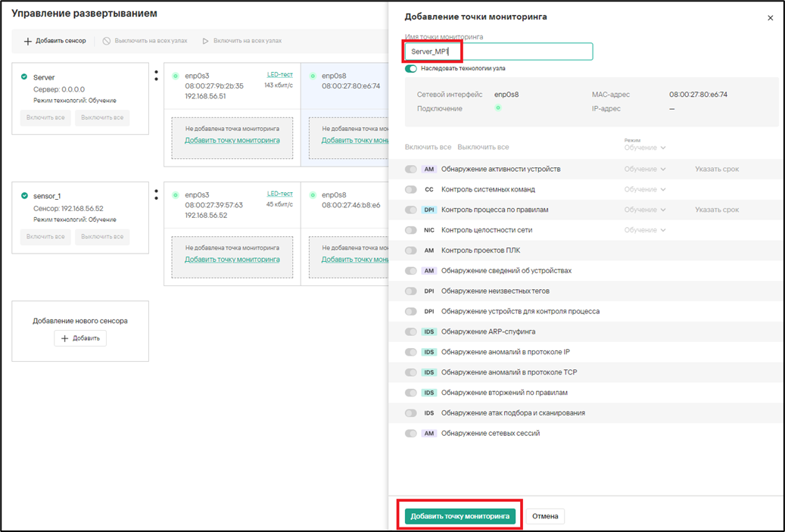Click LED-тест link on sensor_1 enp0s3

pyautogui.click(x=280, y=194)
